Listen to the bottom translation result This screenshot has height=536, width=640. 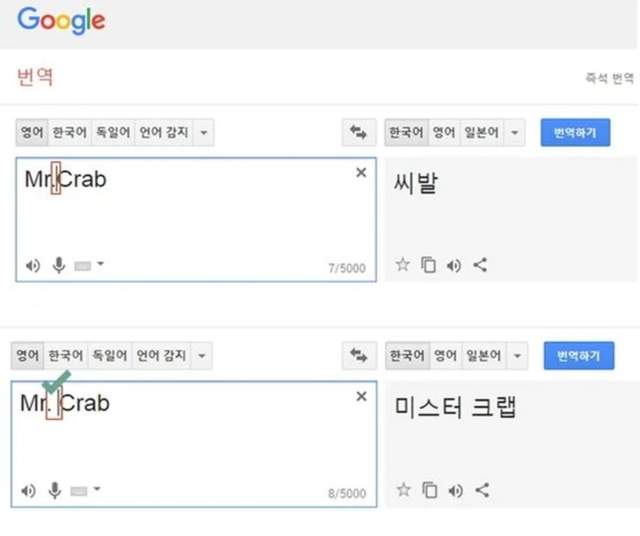coord(455,490)
